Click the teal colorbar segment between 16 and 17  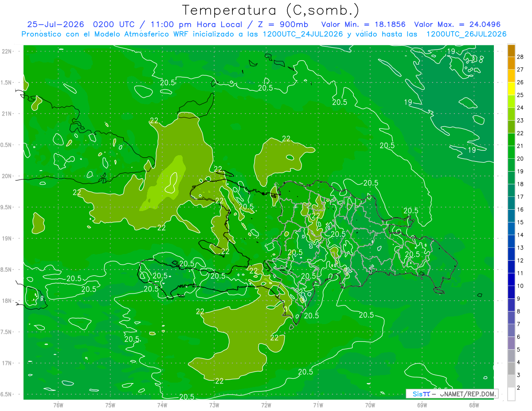[511, 203]
